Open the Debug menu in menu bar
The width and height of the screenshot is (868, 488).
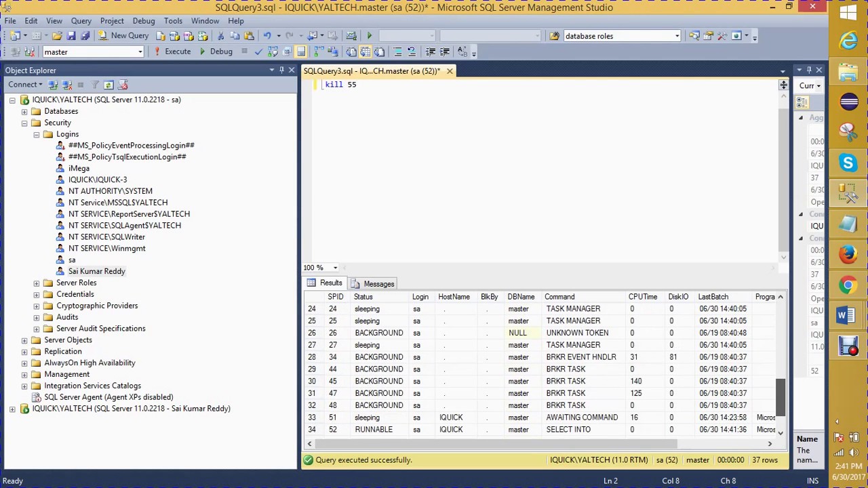point(144,21)
